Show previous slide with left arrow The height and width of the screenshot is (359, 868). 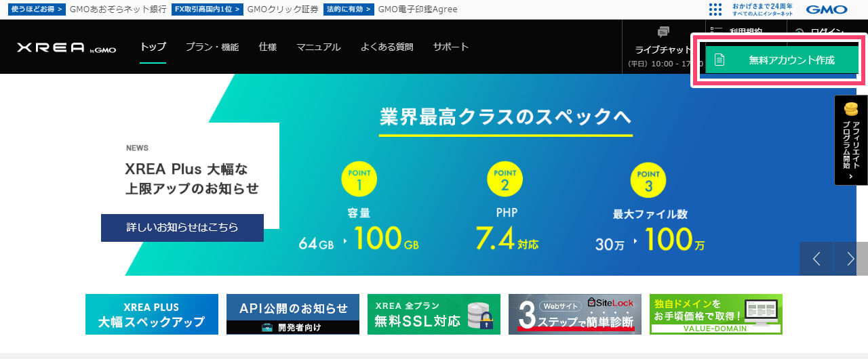pyautogui.click(x=816, y=259)
